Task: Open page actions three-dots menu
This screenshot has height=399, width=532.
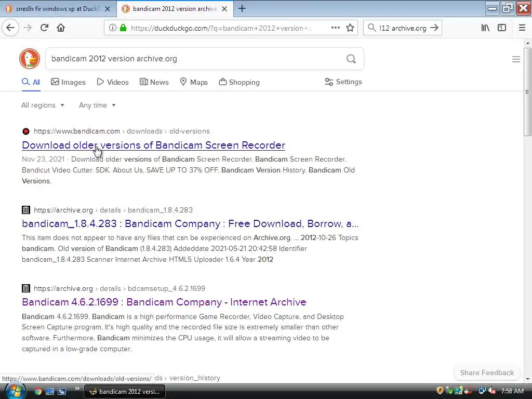Action: click(335, 28)
